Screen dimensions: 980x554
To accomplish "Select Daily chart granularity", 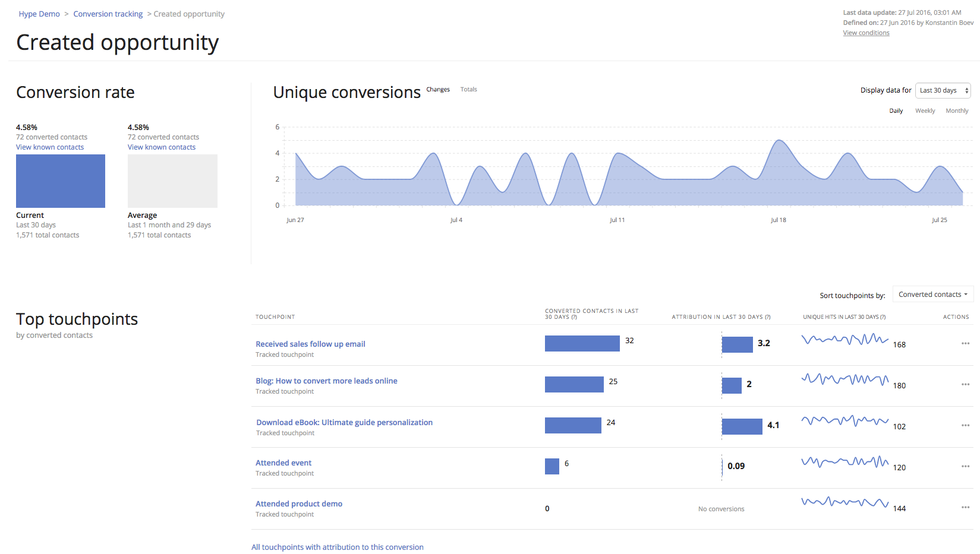I will point(896,111).
